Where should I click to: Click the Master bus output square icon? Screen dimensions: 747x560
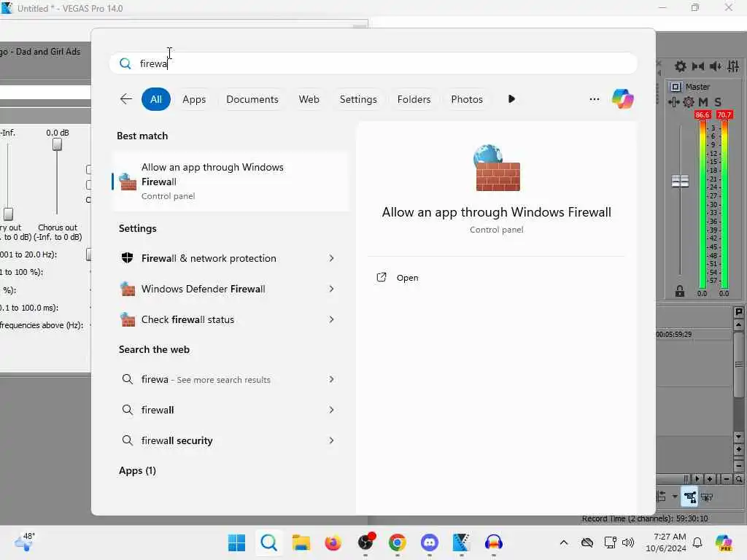tap(676, 87)
